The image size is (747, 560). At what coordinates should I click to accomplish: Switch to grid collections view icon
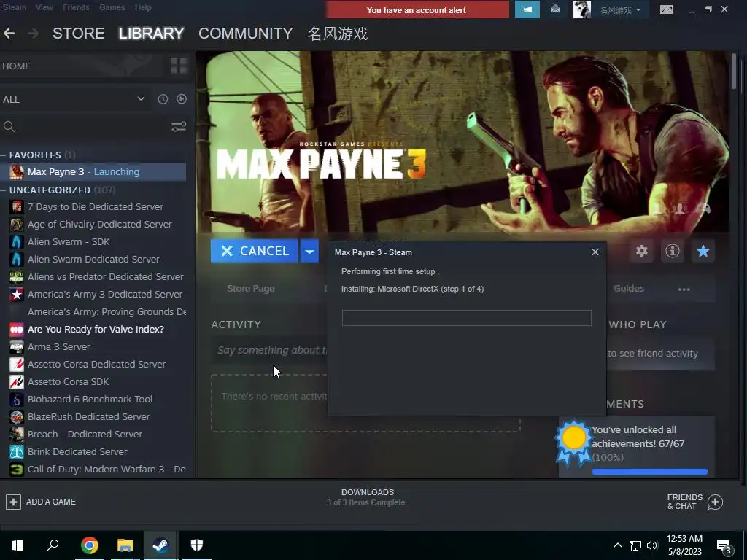pyautogui.click(x=179, y=66)
